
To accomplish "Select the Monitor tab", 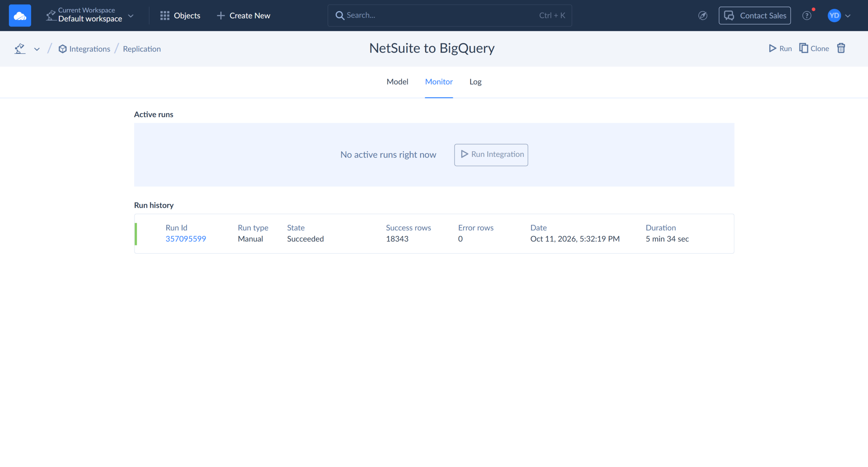I will (x=439, y=82).
